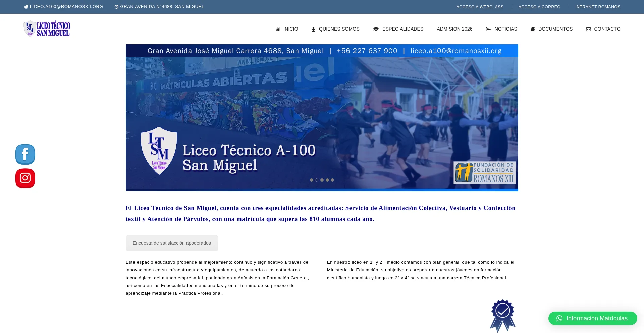
Task: Select the fourth slider dot
Action: [x=327, y=180]
